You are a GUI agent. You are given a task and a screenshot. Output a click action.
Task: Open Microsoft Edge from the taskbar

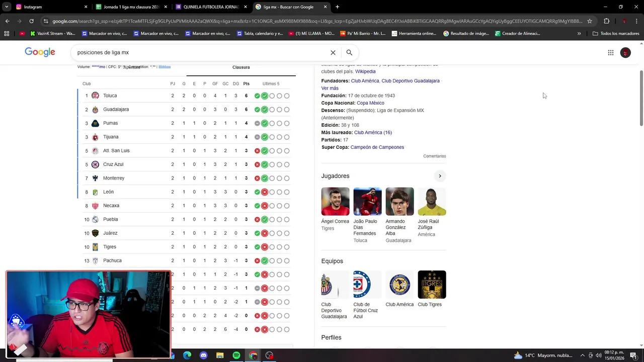coord(187,355)
